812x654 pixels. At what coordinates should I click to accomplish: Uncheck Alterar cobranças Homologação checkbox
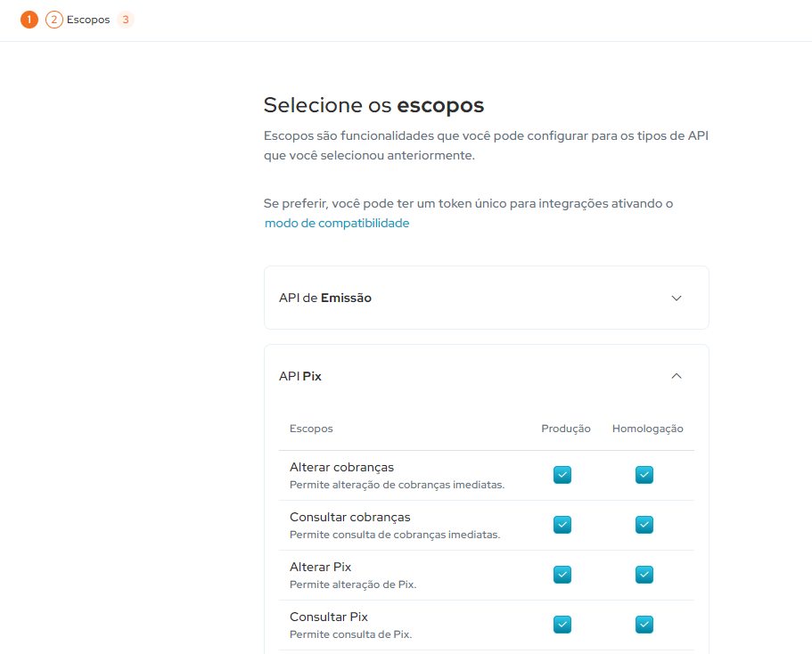click(x=644, y=475)
